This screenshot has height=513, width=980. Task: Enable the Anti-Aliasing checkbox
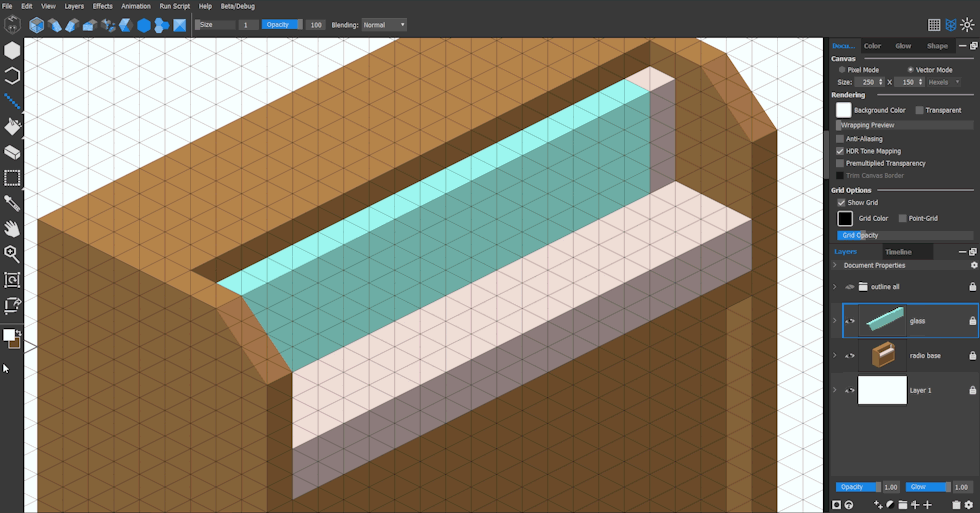840,139
